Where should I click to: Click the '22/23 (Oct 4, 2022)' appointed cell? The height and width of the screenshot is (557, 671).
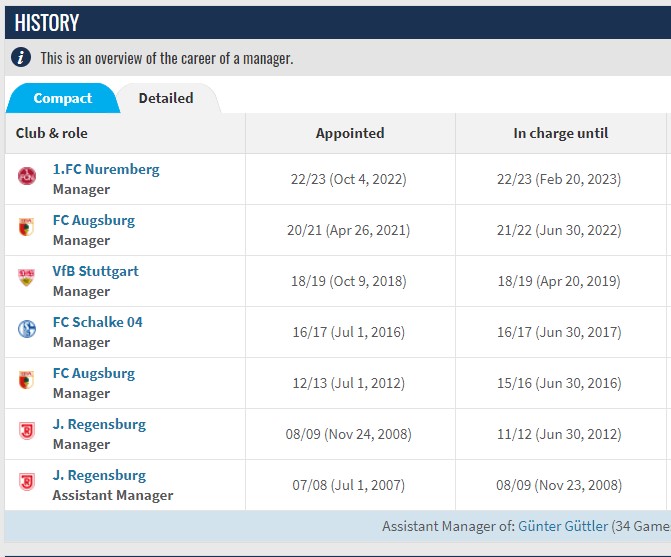click(349, 179)
